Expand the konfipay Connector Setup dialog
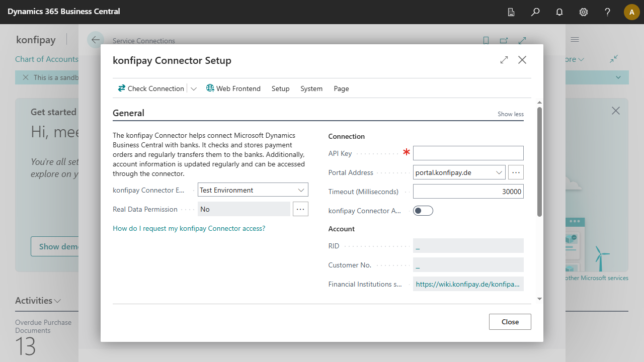The height and width of the screenshot is (362, 644). pyautogui.click(x=504, y=60)
